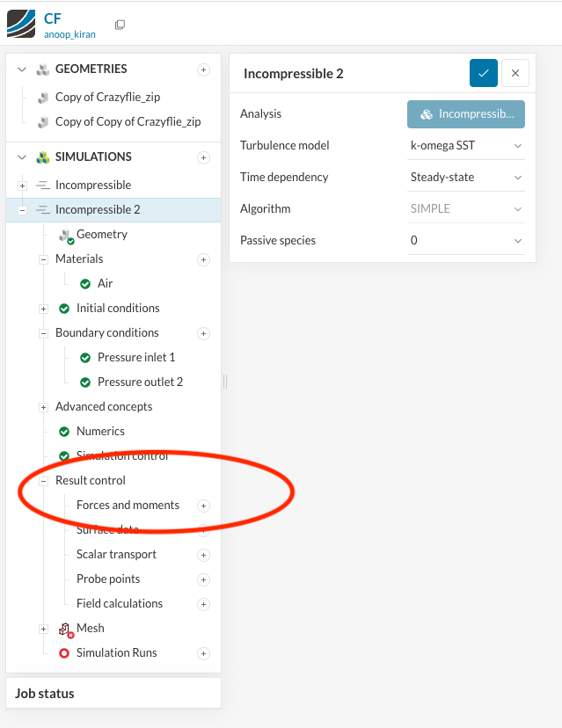Open the Numerics settings

click(x=100, y=432)
